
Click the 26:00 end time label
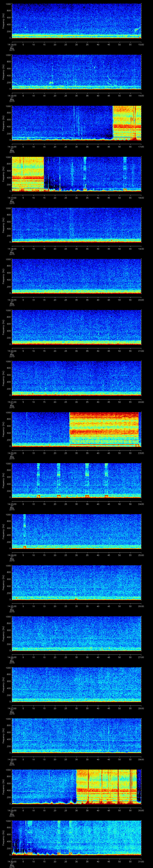[x=141, y=606]
